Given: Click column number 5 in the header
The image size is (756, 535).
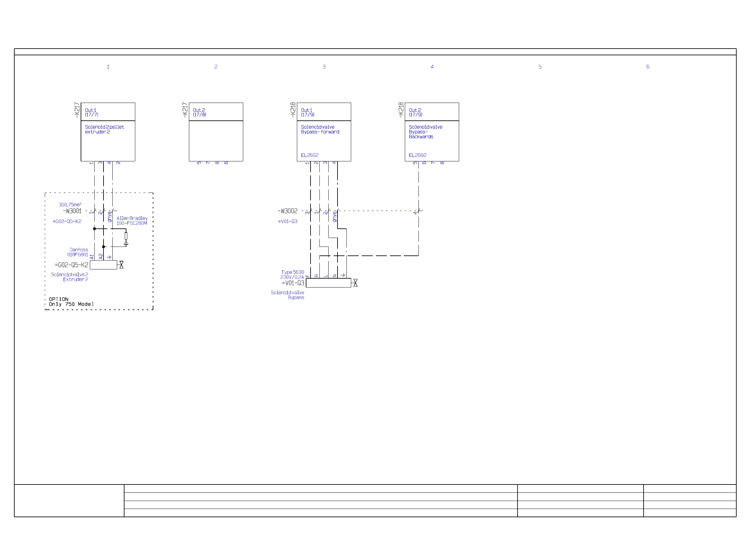Looking at the screenshot, I should pyautogui.click(x=540, y=67).
